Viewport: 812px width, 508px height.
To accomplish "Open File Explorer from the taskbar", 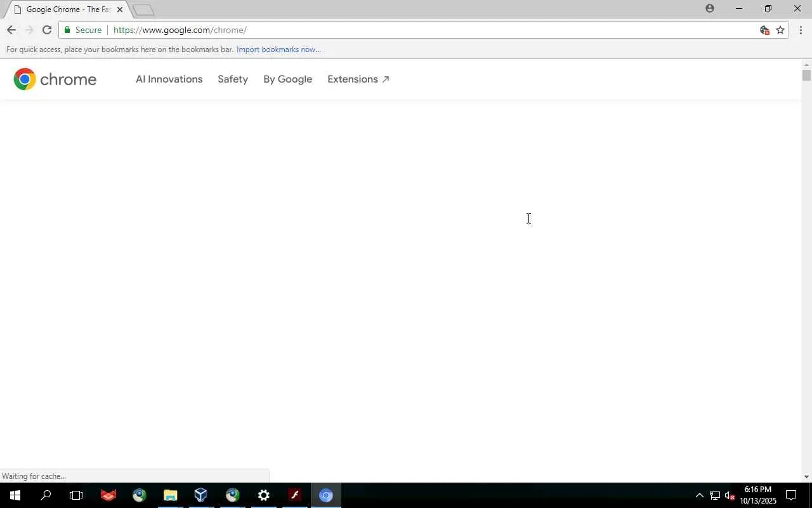I will [170, 495].
